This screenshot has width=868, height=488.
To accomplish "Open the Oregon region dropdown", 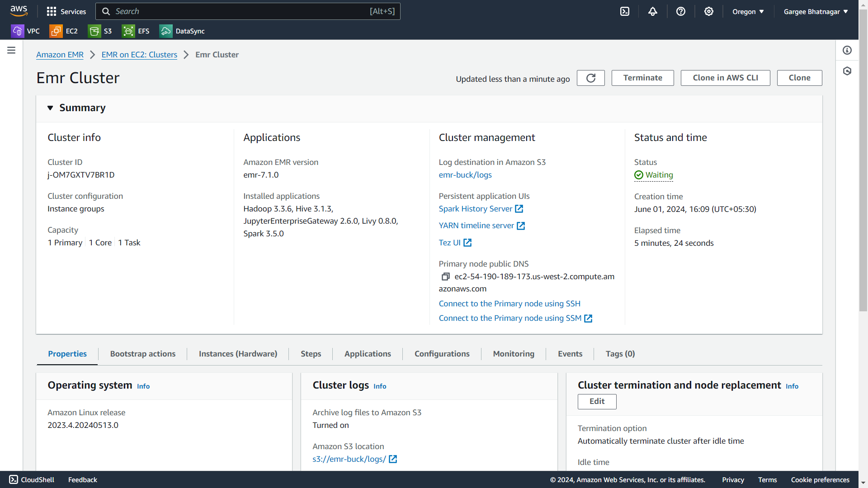I will click(x=748, y=12).
